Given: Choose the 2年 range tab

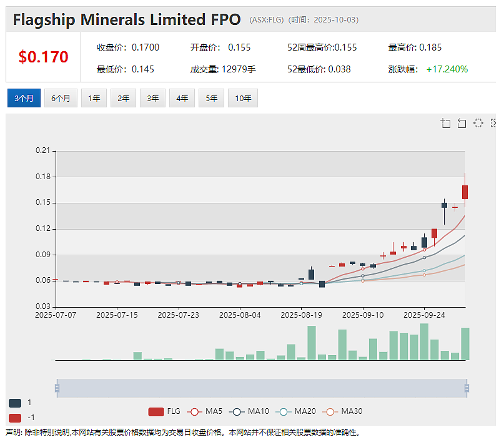Looking at the screenshot, I should click(x=124, y=98).
